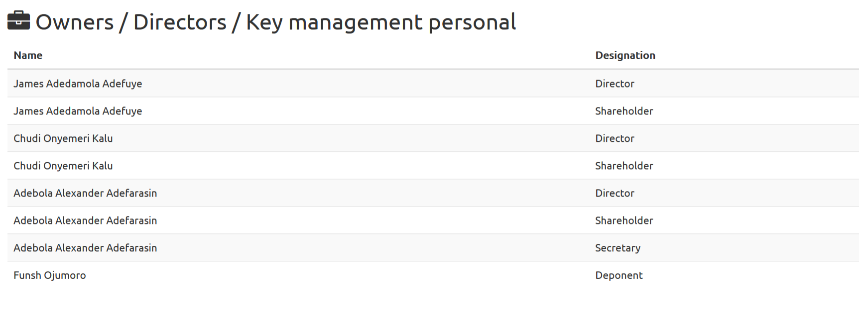The width and height of the screenshot is (868, 314).
Task: Click the Funsh Ojumoro name
Action: (50, 275)
